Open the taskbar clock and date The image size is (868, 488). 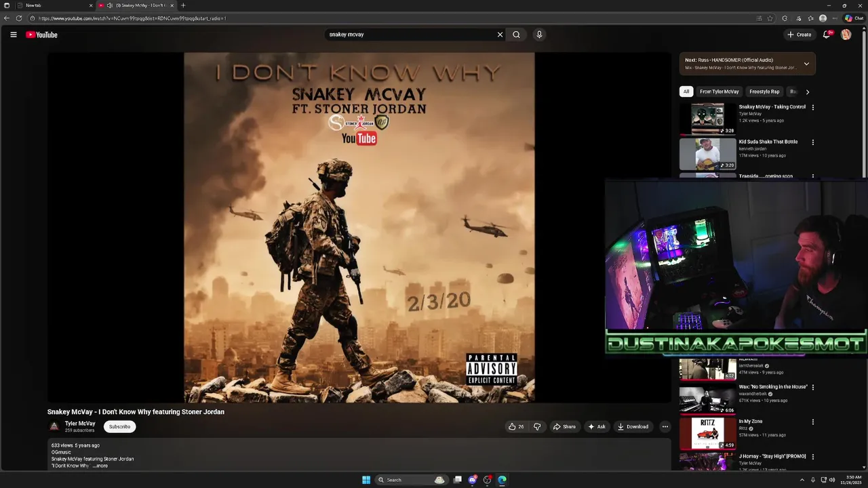point(850,480)
